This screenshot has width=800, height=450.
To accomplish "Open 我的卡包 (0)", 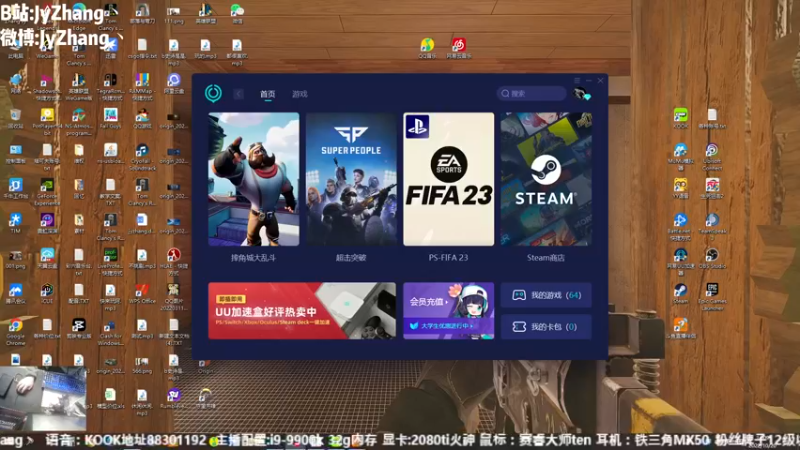I will point(546,327).
